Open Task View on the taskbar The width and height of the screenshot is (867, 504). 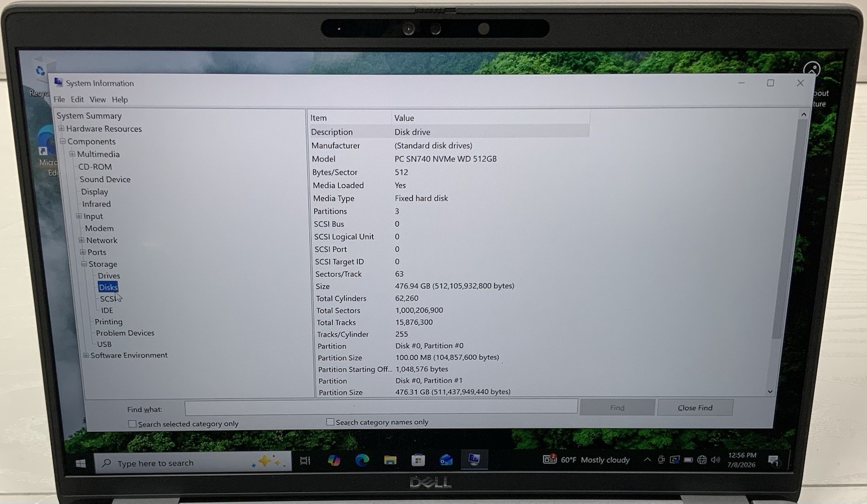[x=305, y=461]
